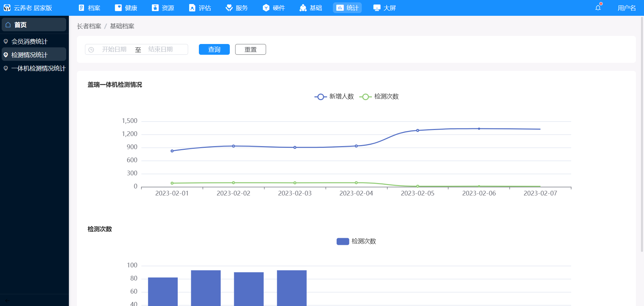644x306 pixels.
Task: Click the clock icon in date range
Action: [91, 50]
